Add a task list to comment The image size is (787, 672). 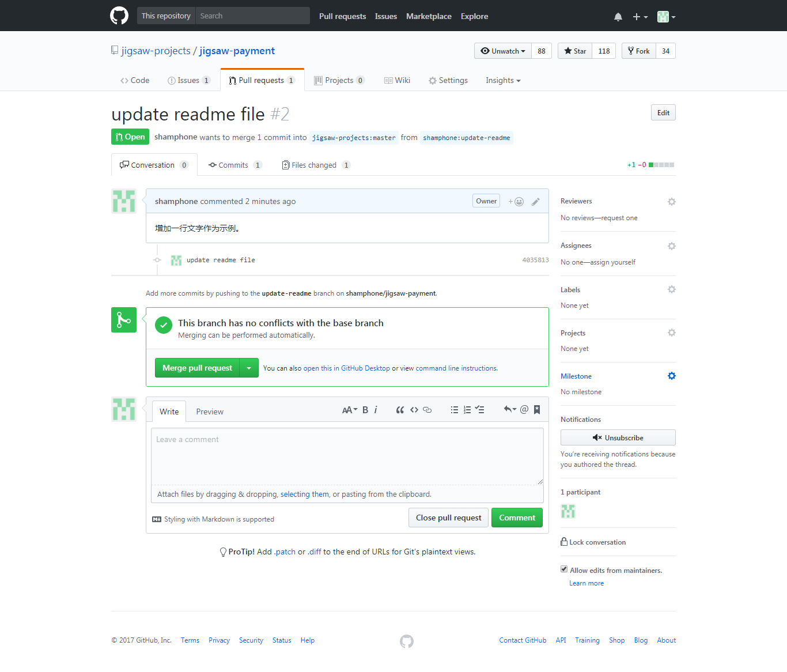(480, 410)
